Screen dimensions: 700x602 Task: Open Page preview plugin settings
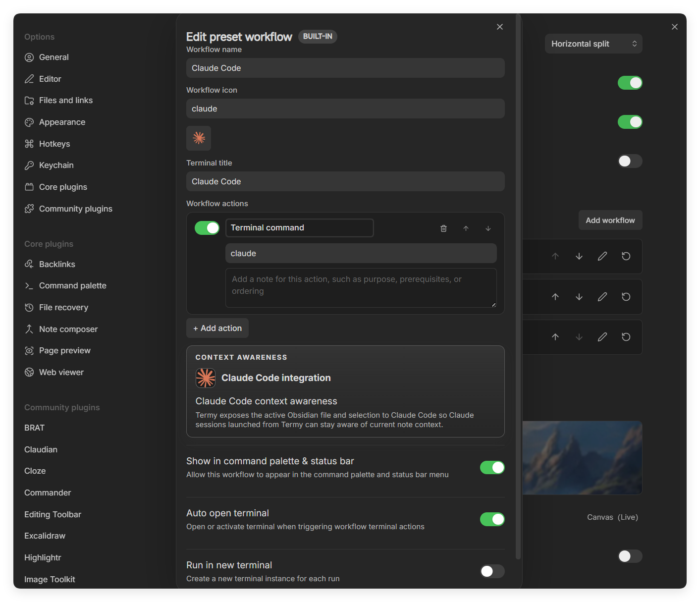coord(57,351)
